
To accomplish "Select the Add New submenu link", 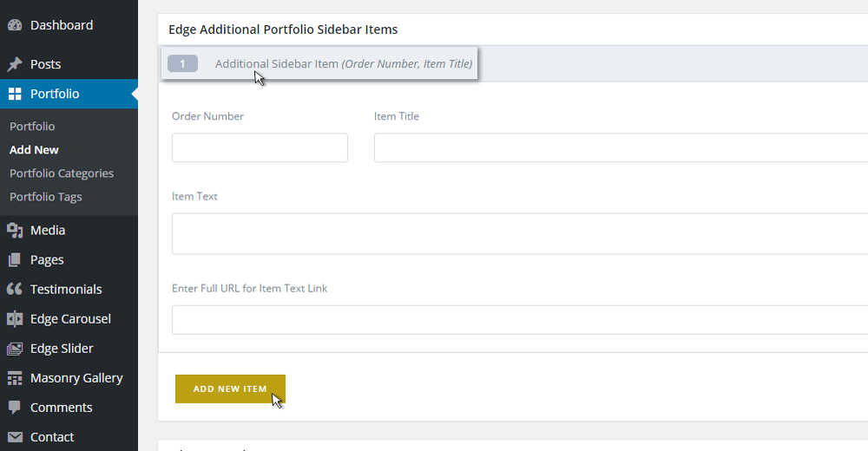I will click(x=34, y=150).
